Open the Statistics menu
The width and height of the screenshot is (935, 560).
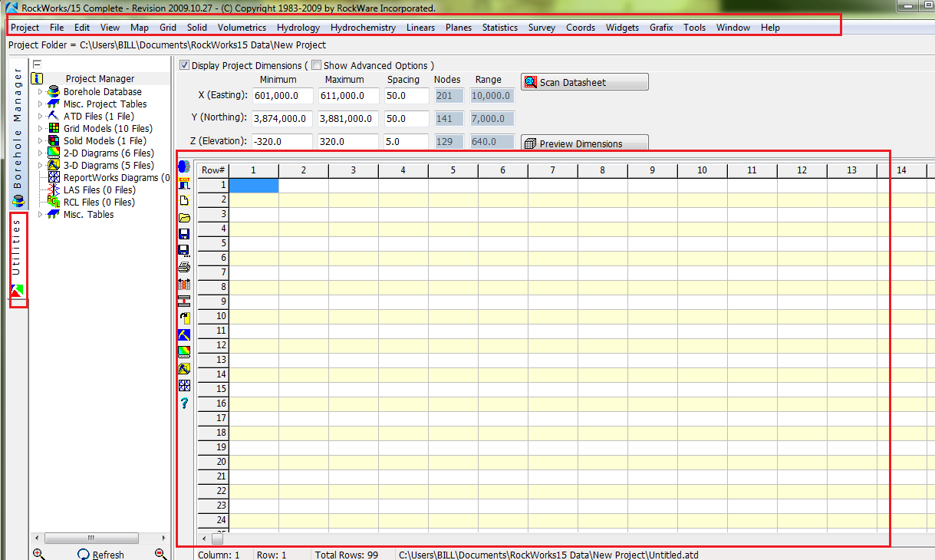point(500,28)
